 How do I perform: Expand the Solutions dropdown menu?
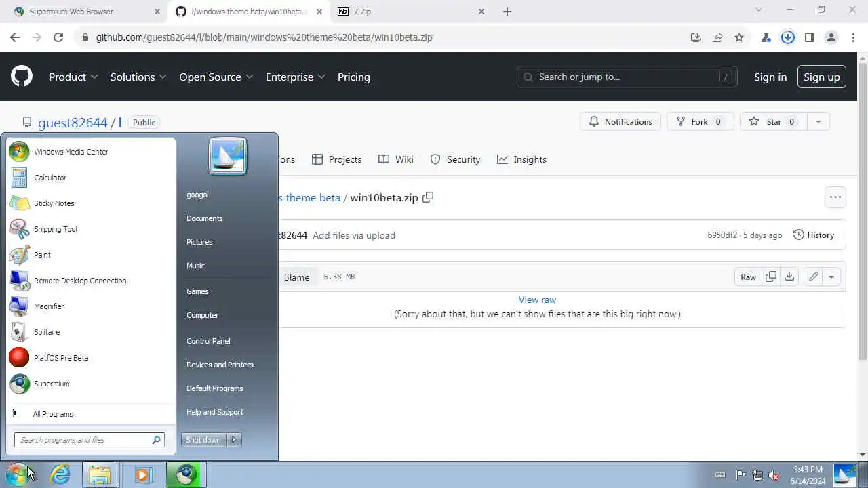tap(138, 77)
